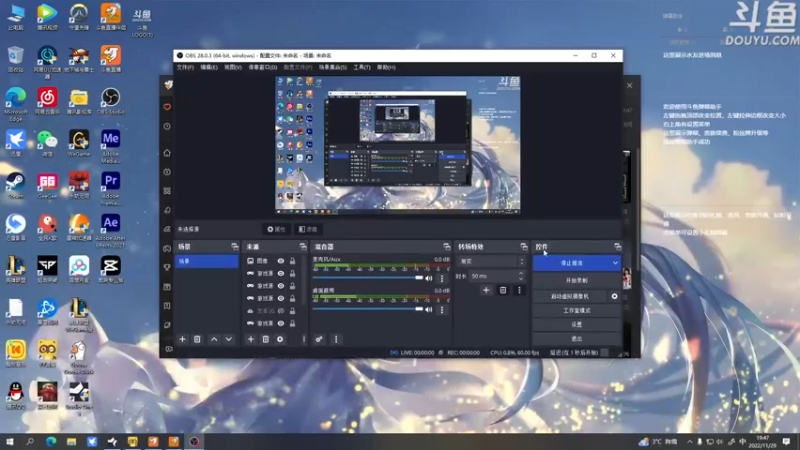Screen dimensions: 800x450
Task: Open source properties via the gear icon
Action: pyautogui.click(x=280, y=339)
